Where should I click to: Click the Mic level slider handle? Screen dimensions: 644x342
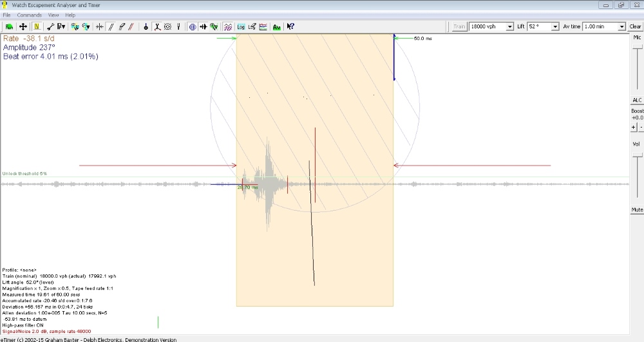point(636,45)
